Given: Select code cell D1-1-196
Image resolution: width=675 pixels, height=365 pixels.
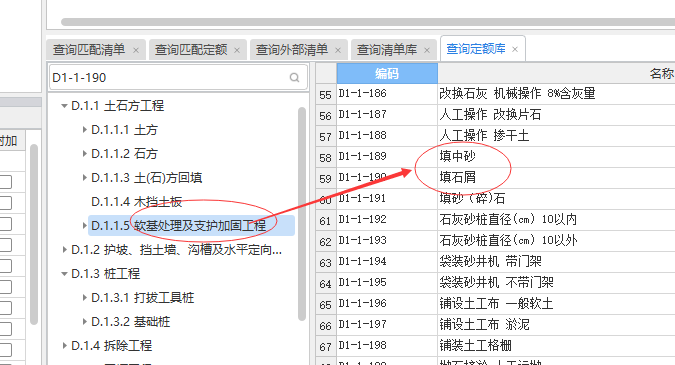Looking at the screenshot, I should 387,303.
